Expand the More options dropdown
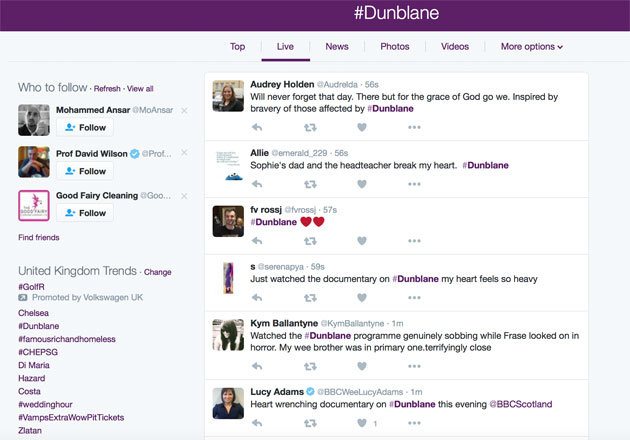 (532, 47)
